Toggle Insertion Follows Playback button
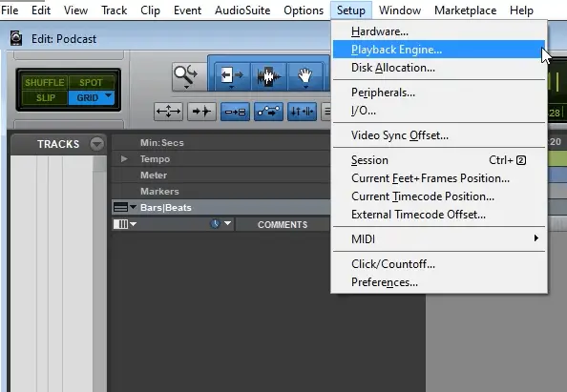 pos(302,112)
